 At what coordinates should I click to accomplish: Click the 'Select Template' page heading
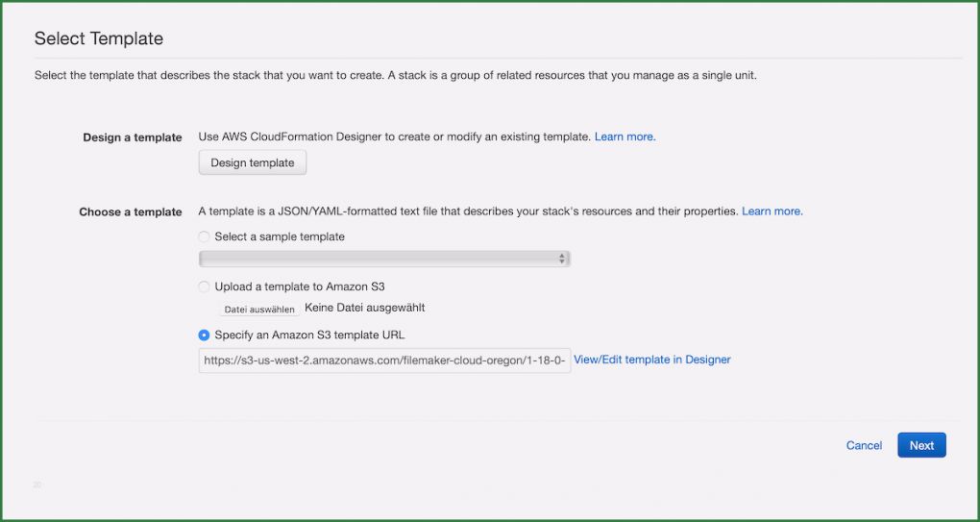click(x=99, y=39)
